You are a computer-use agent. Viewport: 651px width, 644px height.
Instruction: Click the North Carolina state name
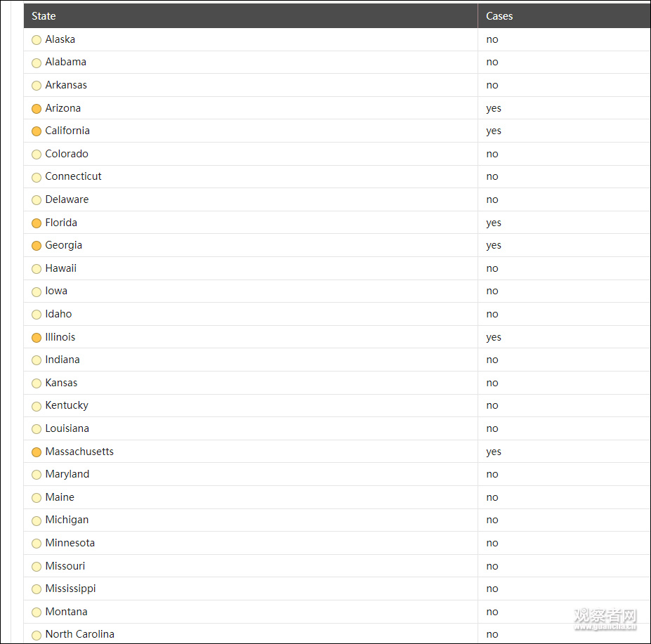pyautogui.click(x=79, y=634)
